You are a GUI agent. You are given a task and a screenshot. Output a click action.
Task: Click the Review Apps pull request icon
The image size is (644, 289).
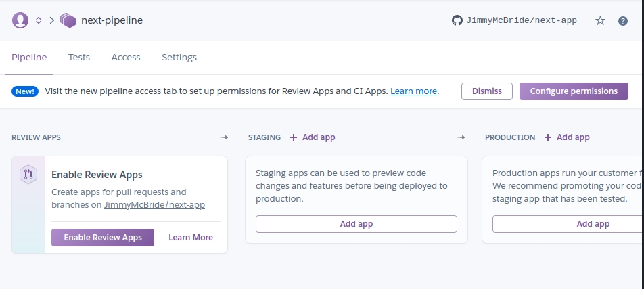tap(28, 174)
